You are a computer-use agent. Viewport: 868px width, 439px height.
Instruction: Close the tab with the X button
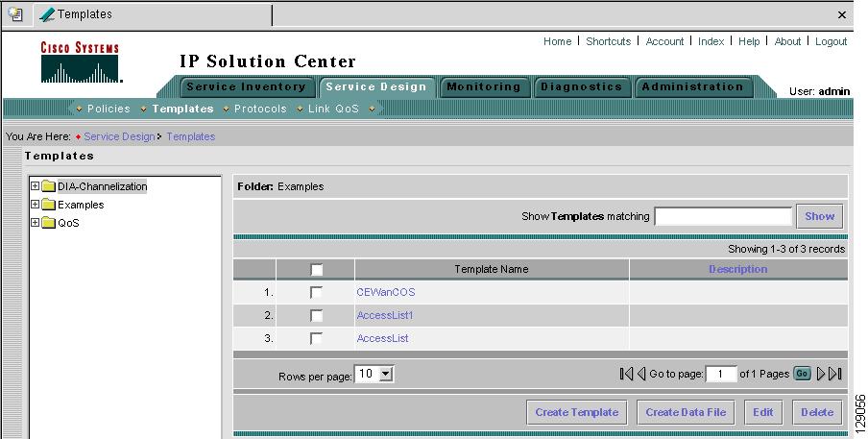(x=842, y=15)
